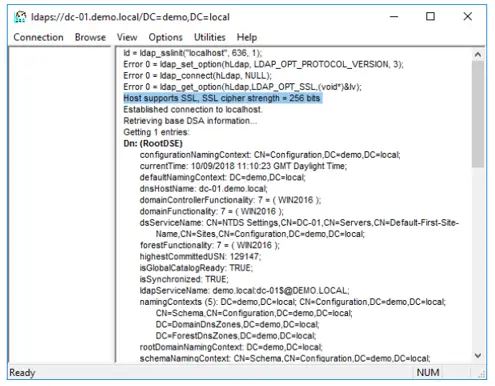The image size is (495, 386).
Task: Open the View menu
Action: coord(127,37)
